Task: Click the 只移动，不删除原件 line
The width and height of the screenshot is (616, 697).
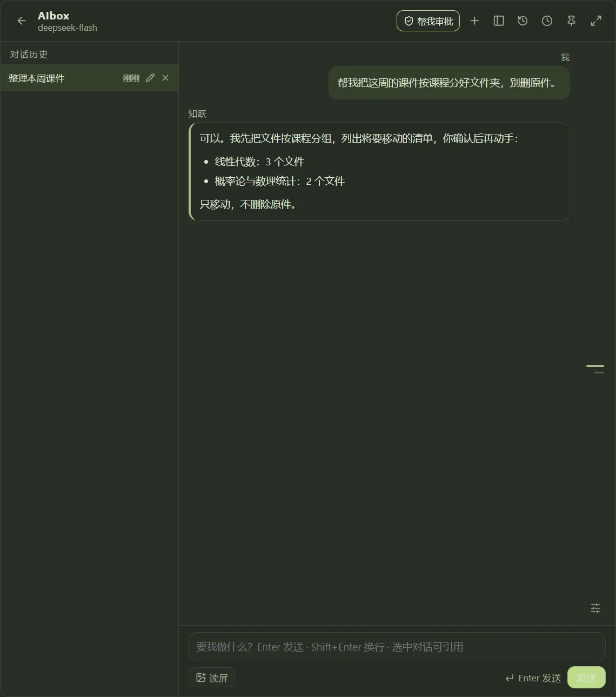Action: [248, 204]
